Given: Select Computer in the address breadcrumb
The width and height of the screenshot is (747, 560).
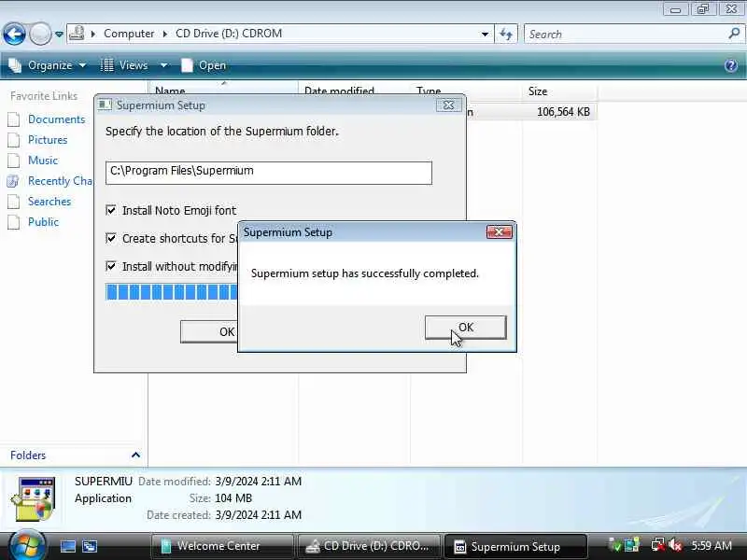Looking at the screenshot, I should coord(129,34).
